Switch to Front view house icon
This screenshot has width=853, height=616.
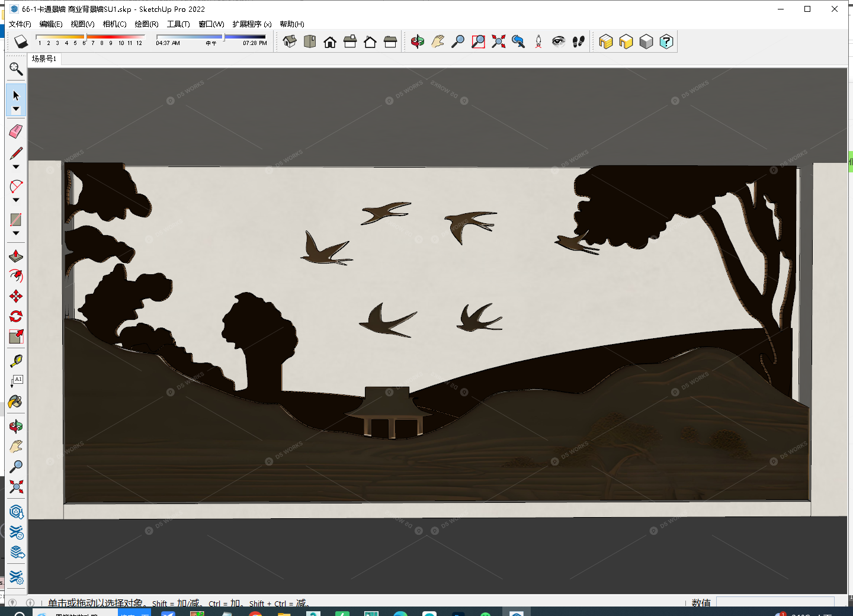(330, 41)
